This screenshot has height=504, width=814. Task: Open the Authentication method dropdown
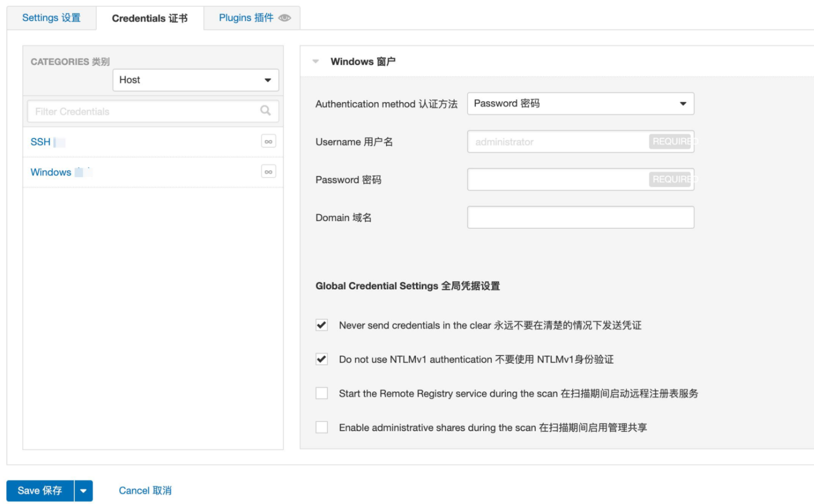pyautogui.click(x=580, y=104)
